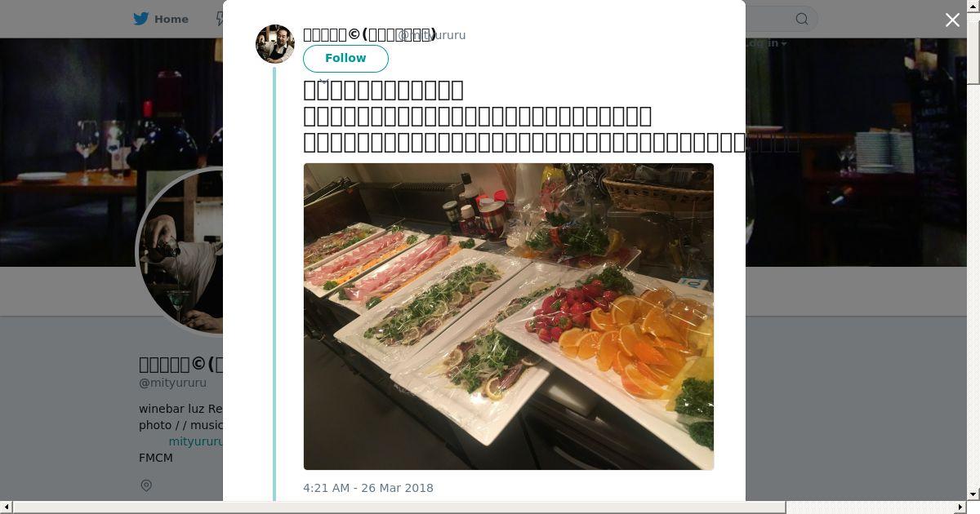Viewport: 980px width, 514px height.
Task: Open the Log in dropdown
Action: click(x=765, y=43)
